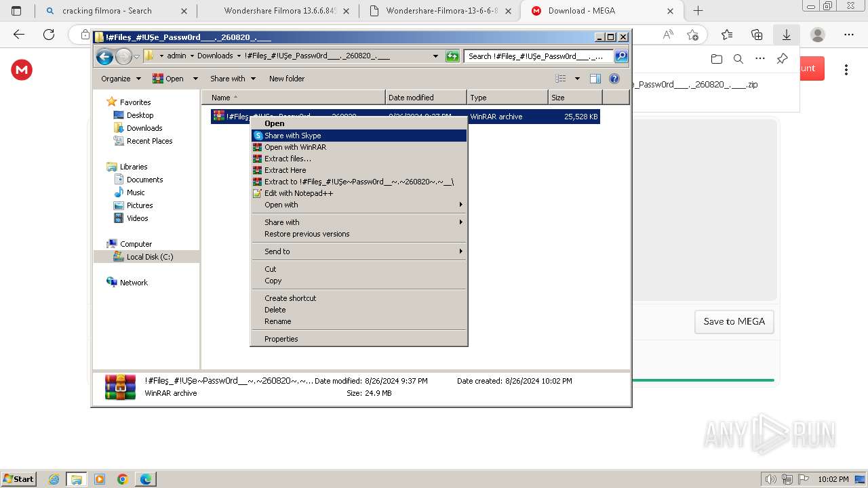Select Extract Here

[359, 170]
